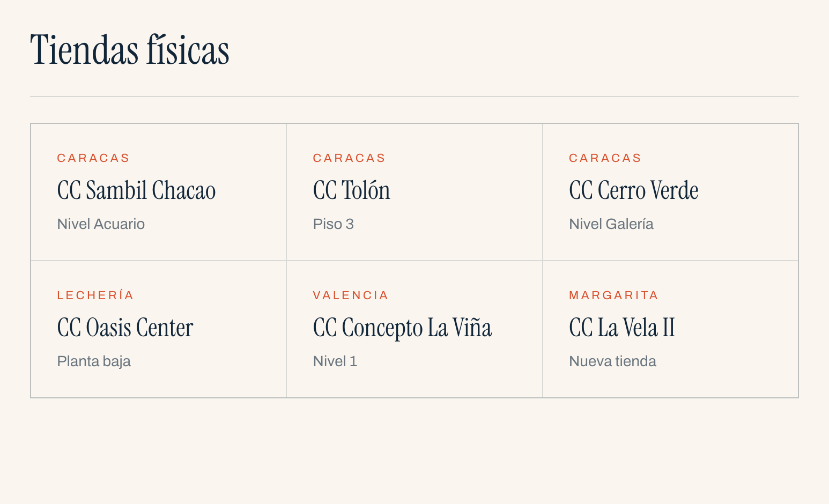Screen dimensions: 829x504
Task: Select the CC La Vela II store
Action: [x=670, y=329]
